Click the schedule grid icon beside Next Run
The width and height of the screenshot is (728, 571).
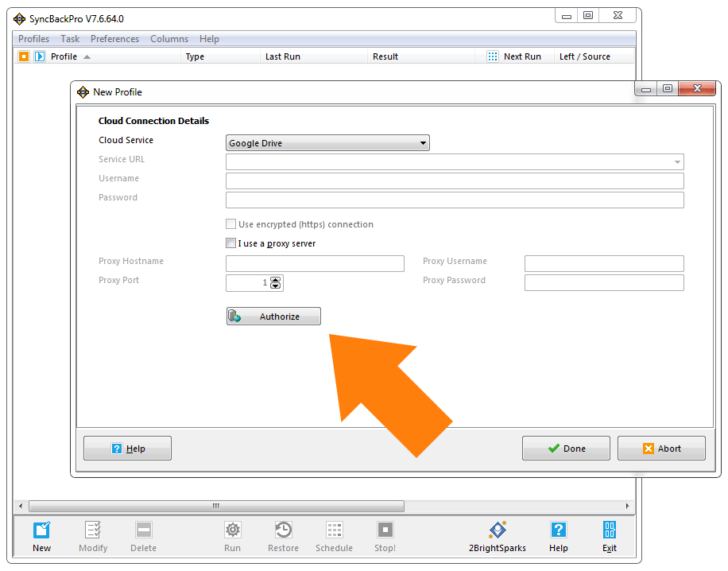pos(493,56)
